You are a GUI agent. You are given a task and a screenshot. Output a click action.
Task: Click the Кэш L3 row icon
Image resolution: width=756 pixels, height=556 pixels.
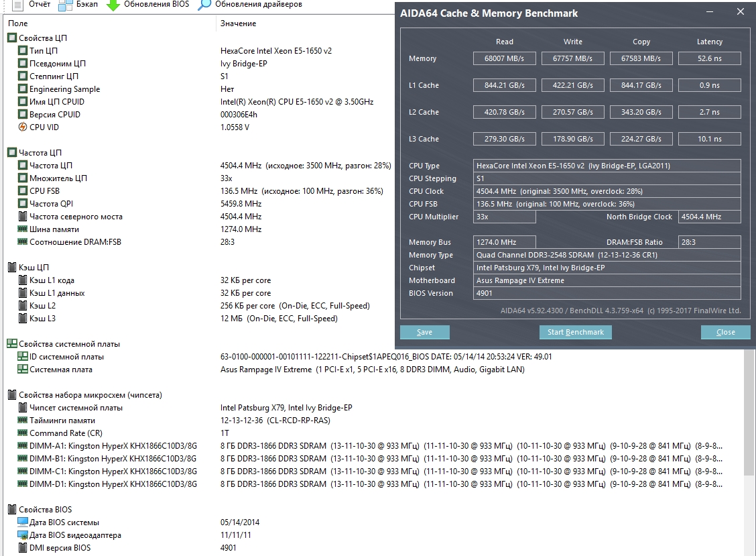(23, 318)
